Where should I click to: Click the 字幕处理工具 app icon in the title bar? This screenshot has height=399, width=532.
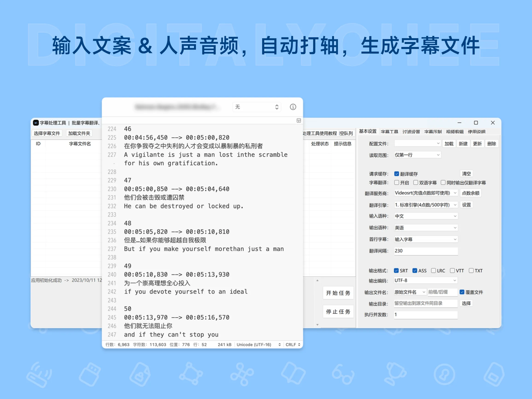coord(36,123)
